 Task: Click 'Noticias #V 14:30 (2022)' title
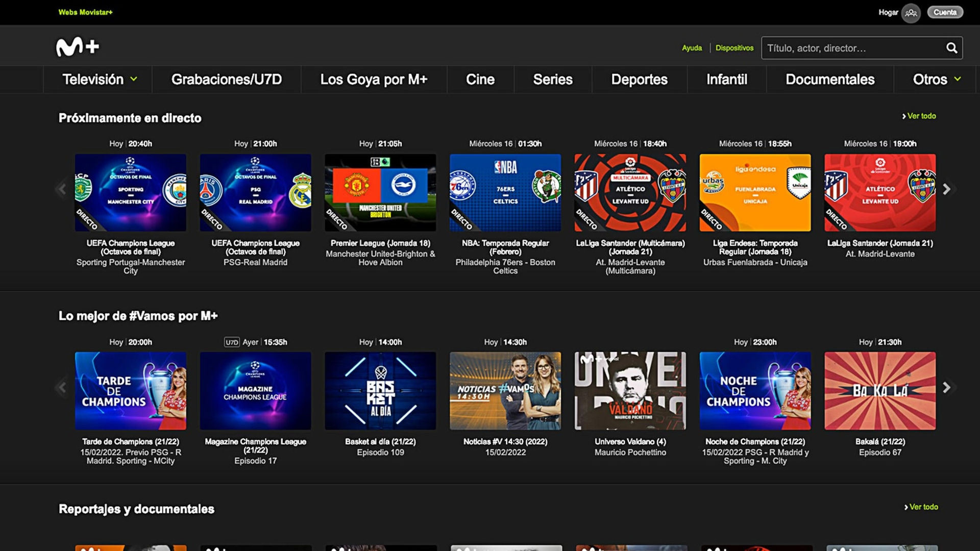point(505,442)
